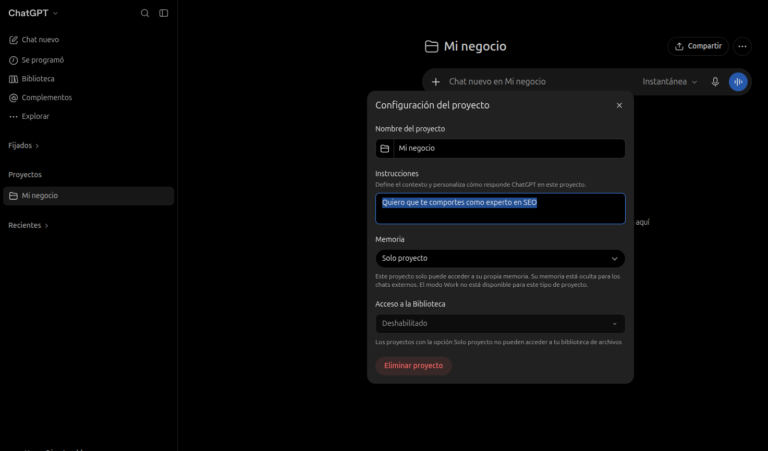Close the Configuración del proyecto dialog
Image resolution: width=768 pixels, height=451 pixels.
pyautogui.click(x=619, y=105)
